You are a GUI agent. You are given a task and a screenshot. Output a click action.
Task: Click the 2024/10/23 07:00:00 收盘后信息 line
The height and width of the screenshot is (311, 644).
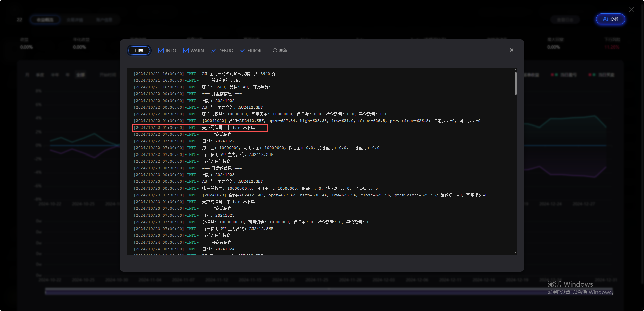(x=188, y=208)
